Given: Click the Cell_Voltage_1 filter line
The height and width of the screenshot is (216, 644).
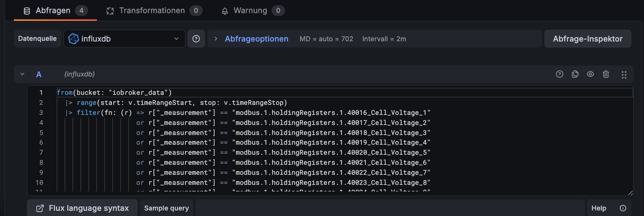Looking at the screenshot, I should (x=248, y=112).
